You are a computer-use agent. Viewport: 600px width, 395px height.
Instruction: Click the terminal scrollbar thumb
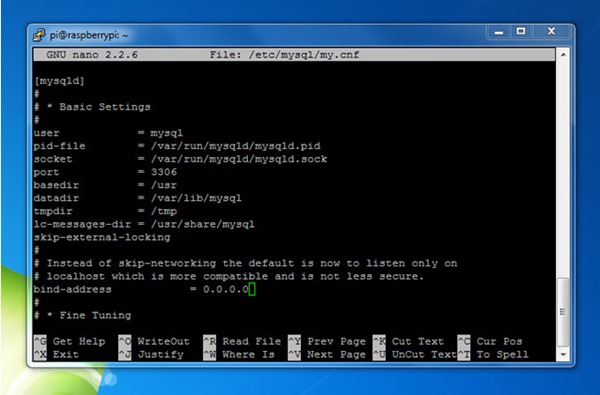(x=563, y=312)
